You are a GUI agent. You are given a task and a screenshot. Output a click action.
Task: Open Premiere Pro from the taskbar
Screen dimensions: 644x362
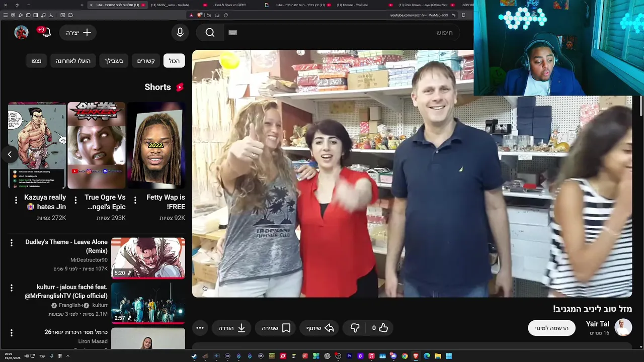pos(349,356)
